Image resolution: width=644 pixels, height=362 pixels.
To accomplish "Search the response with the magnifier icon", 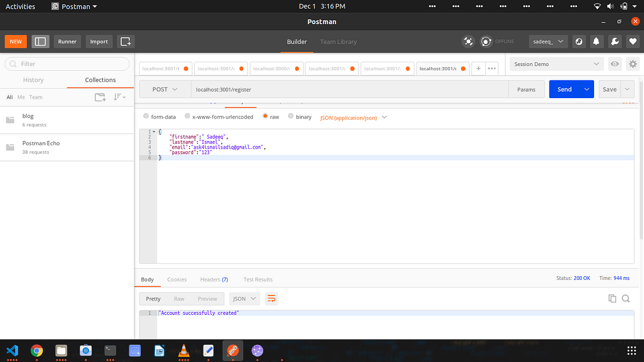I will click(626, 298).
